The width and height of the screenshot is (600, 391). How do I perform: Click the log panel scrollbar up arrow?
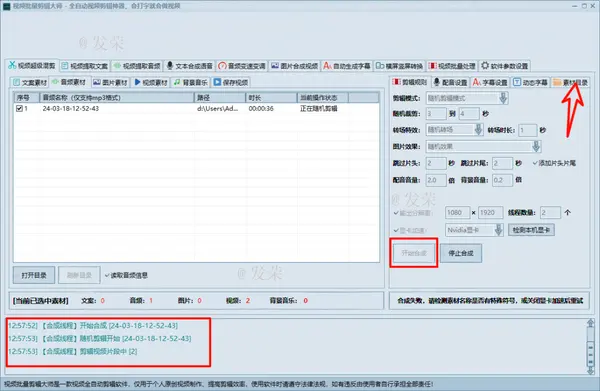point(590,324)
